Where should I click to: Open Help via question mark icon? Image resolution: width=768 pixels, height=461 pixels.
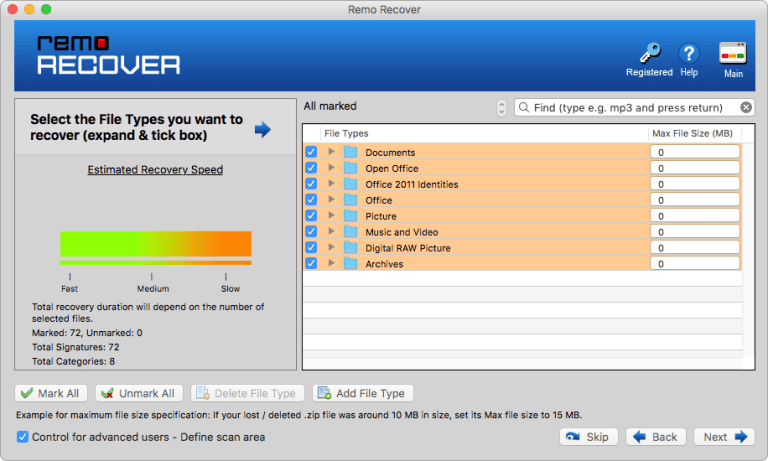coord(688,53)
